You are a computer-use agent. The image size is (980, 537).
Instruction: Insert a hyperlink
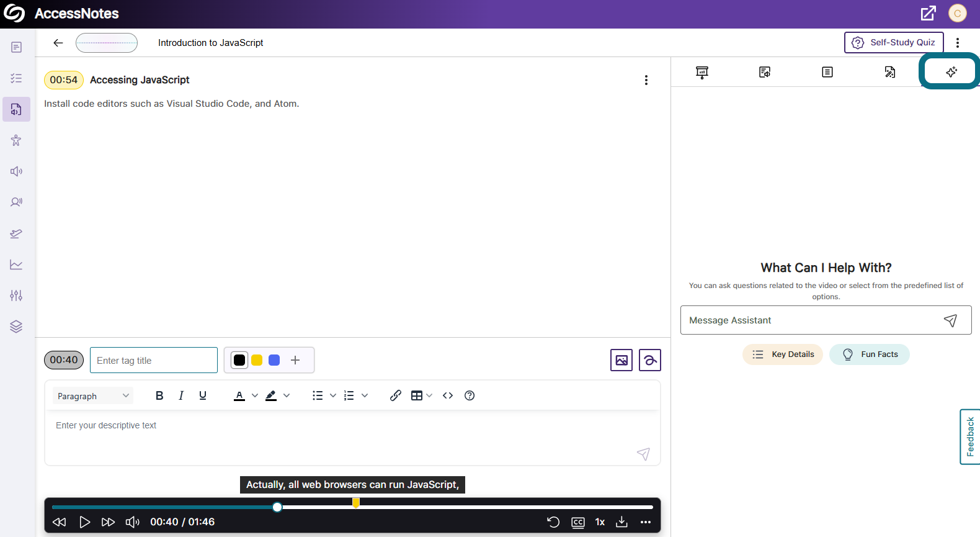[x=396, y=395]
